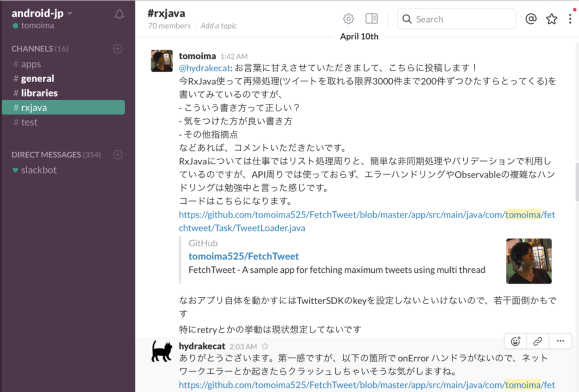The height and width of the screenshot is (392, 579).
Task: Select the rxjava channel in sidebar
Action: [63, 108]
